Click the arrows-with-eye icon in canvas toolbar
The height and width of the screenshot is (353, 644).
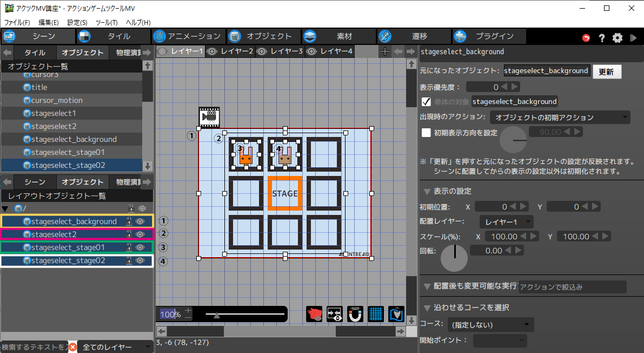point(335,314)
